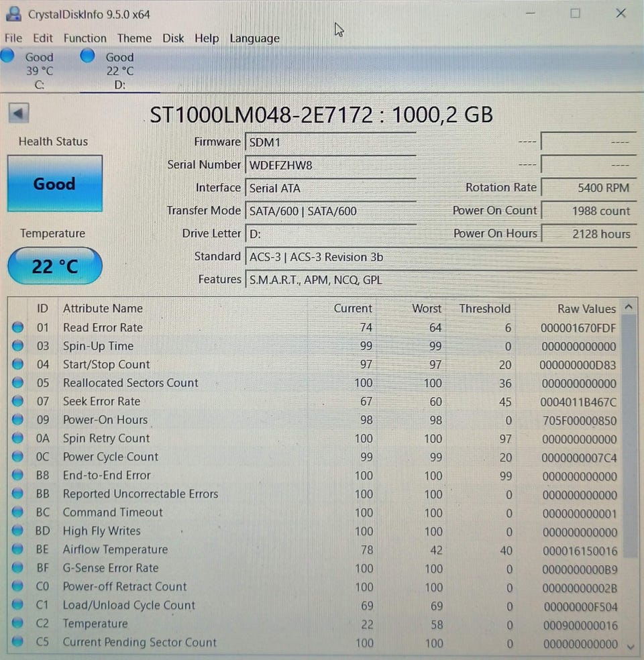644x660 pixels.
Task: Click the status icon of Reported Uncorrectable Errors
Action: [x=17, y=494]
